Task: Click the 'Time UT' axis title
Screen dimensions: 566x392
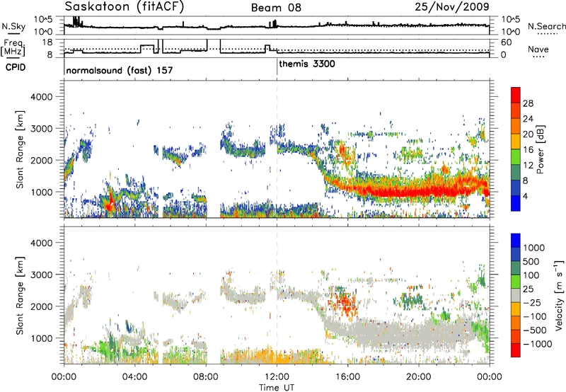Action: point(277,387)
